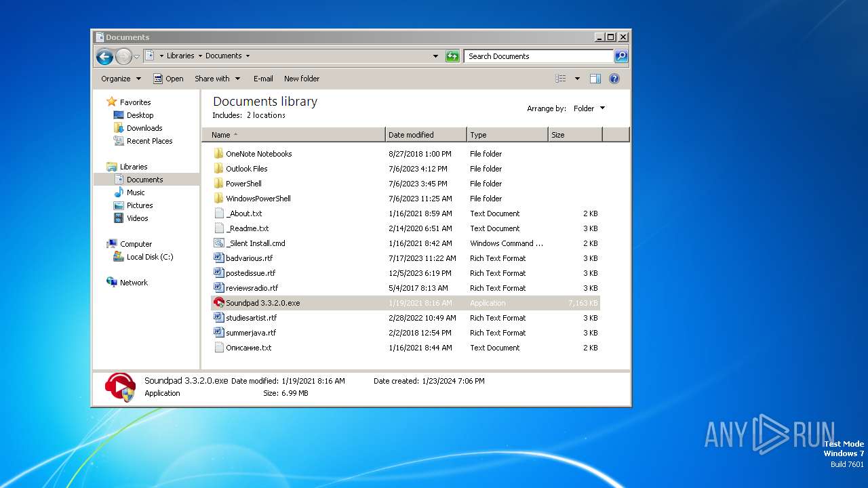Screen dimensions: 868x488
Task: Select the _Readme.txt file icon
Action: click(x=218, y=228)
